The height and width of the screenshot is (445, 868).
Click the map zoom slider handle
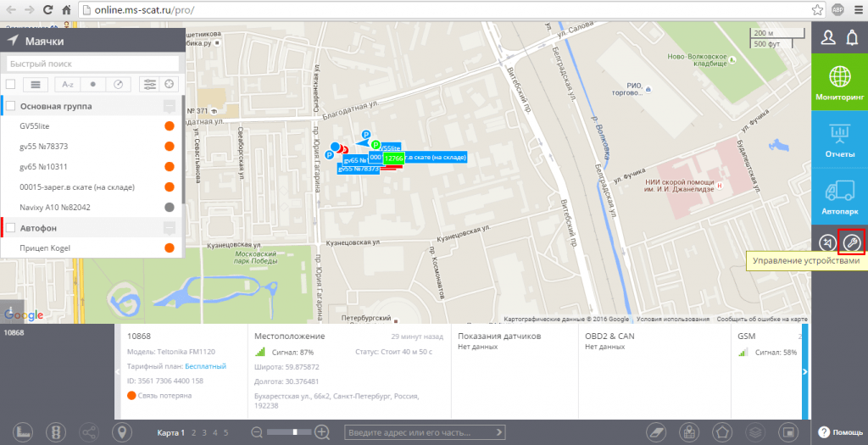[x=295, y=431]
